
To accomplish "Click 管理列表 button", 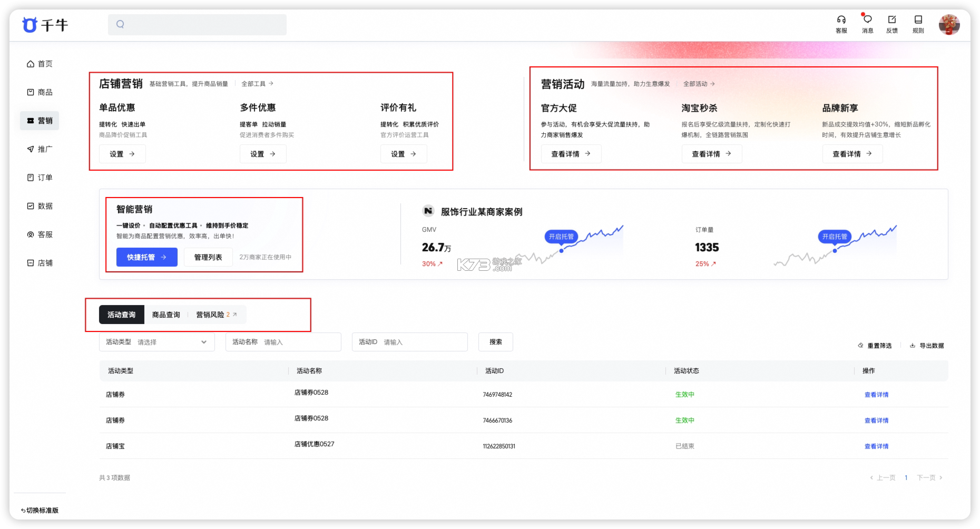I will 208,257.
